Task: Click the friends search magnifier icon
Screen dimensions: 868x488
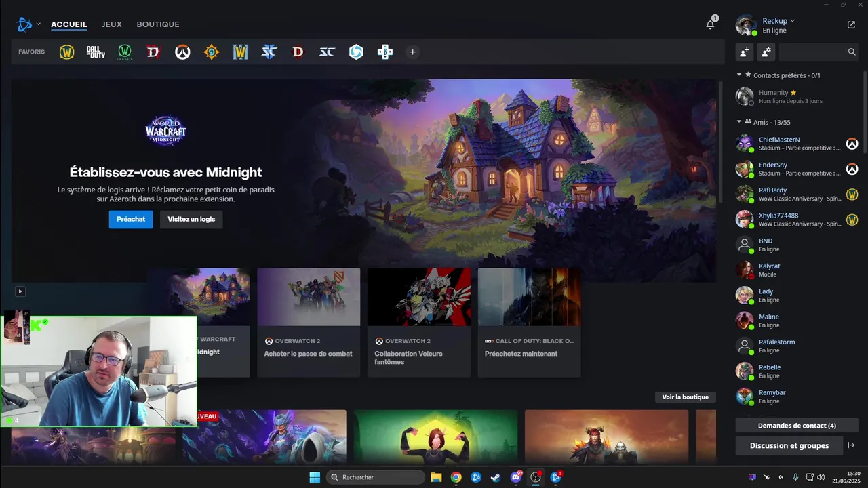Action: coord(852,52)
